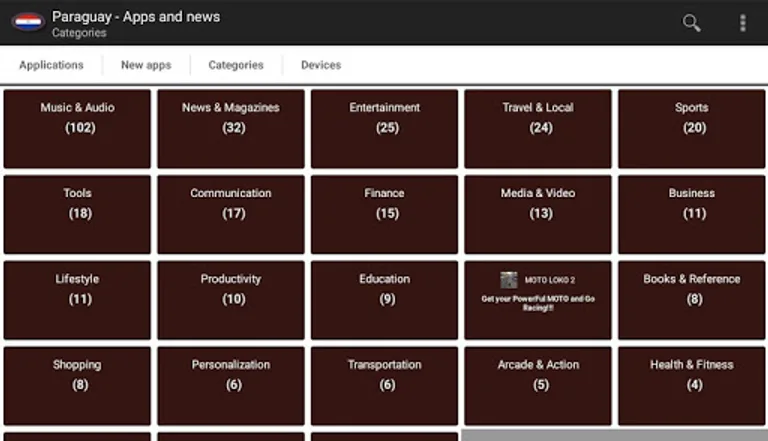Switch to the Applications tab
This screenshot has width=768, height=441.
point(51,65)
